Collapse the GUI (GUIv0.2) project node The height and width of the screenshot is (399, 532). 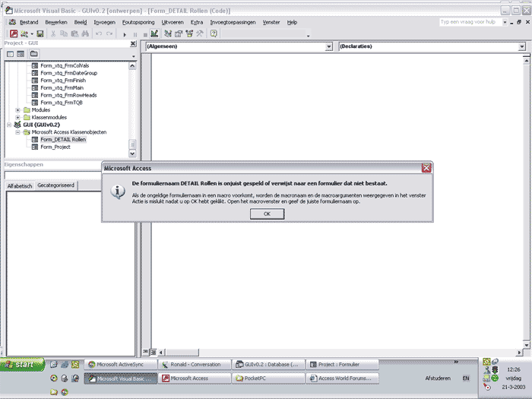coord(9,125)
